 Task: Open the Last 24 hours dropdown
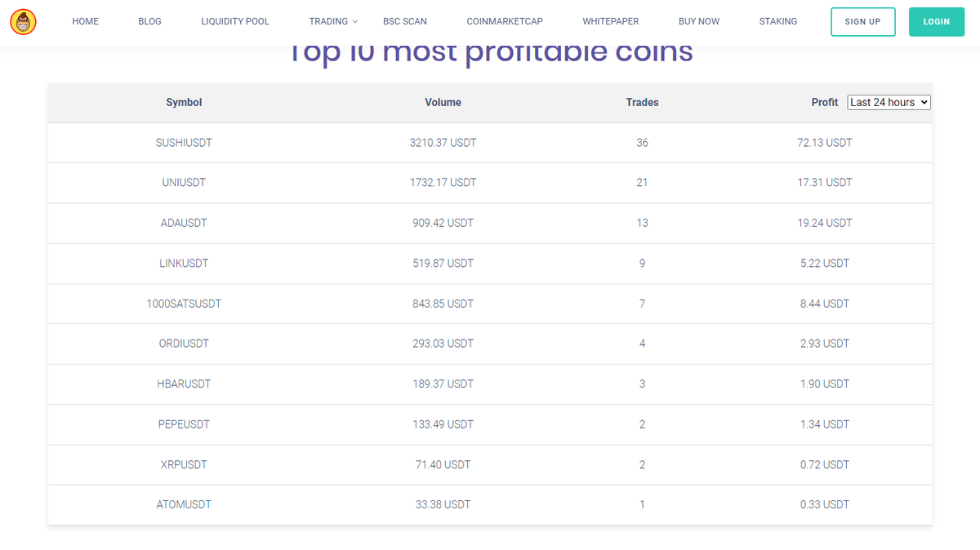coord(889,102)
